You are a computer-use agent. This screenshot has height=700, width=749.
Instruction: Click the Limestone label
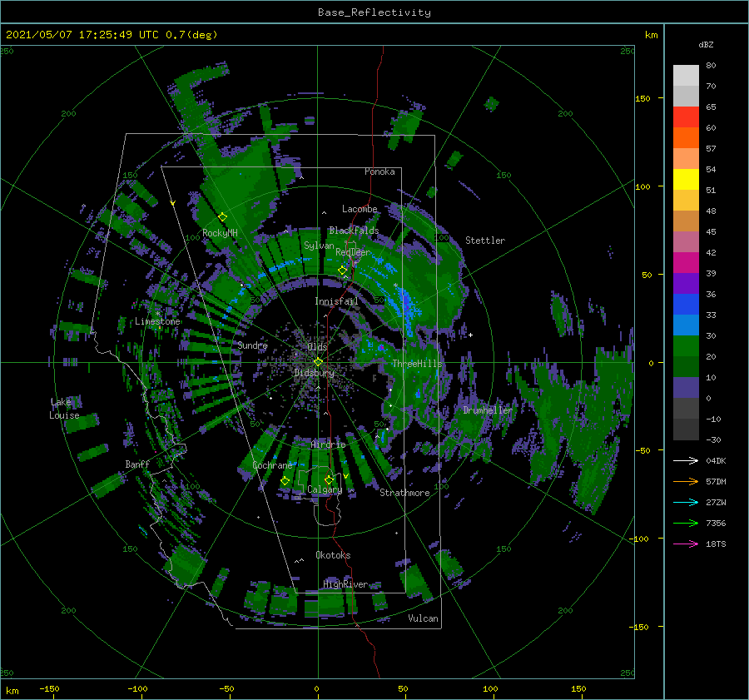[x=157, y=321]
